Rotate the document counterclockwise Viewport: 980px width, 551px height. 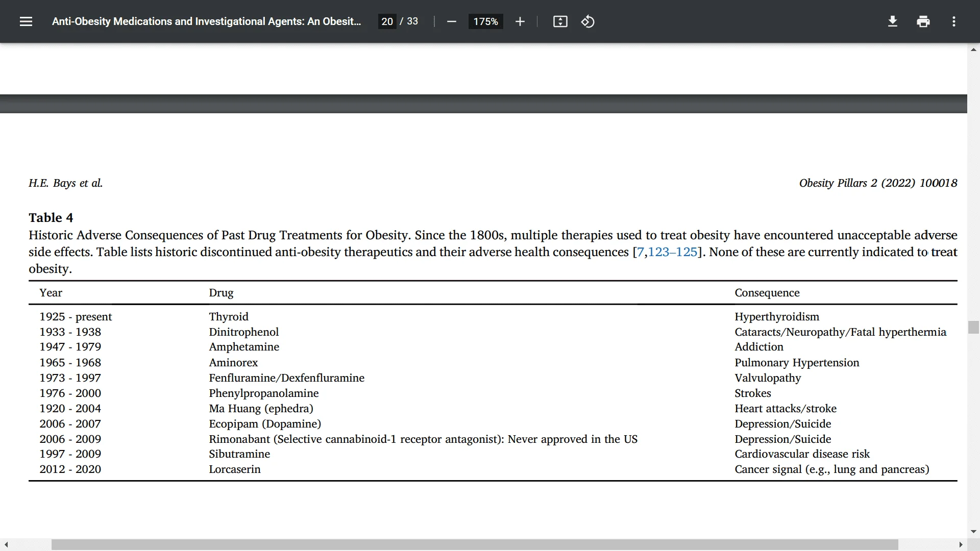[x=587, y=21]
